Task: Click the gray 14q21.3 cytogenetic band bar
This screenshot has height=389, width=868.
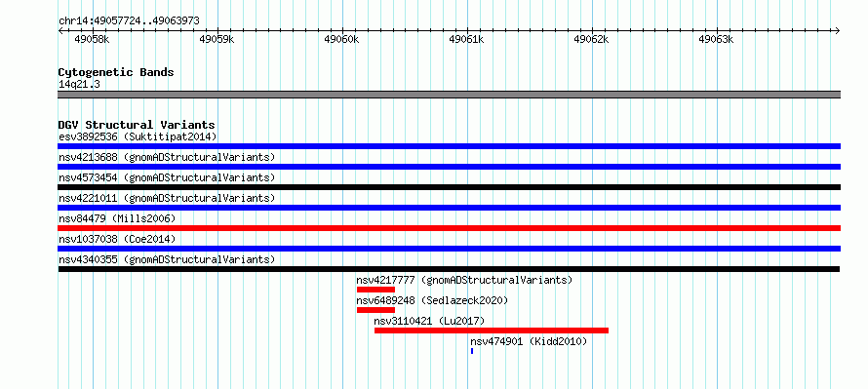Action: [449, 95]
